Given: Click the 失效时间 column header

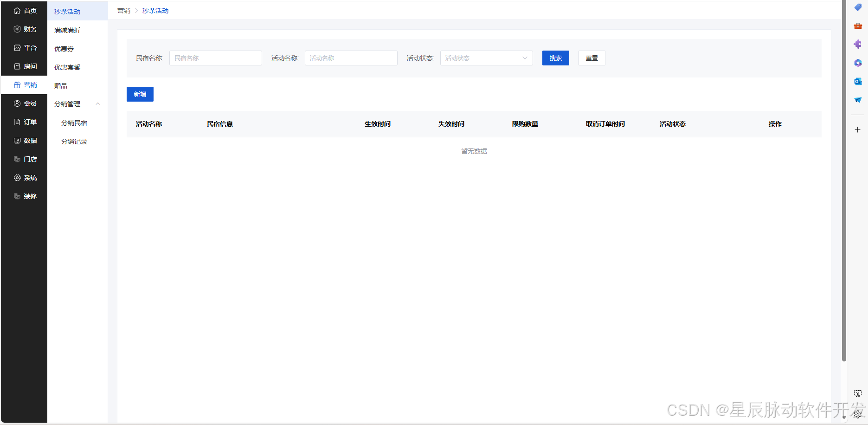Looking at the screenshot, I should point(451,124).
